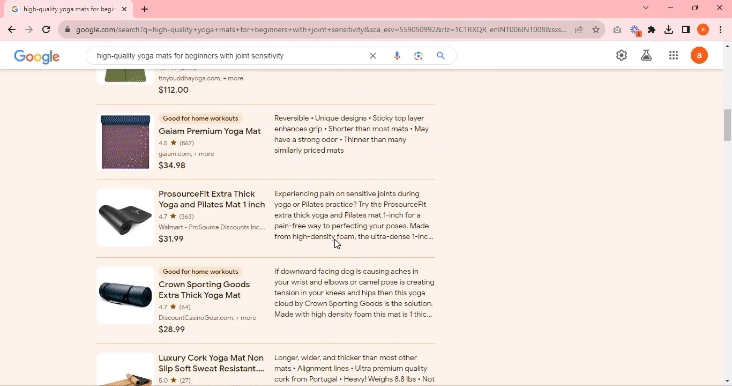Click the ProsourceFit sensitive joints description
732x386 pixels.
coord(353,215)
